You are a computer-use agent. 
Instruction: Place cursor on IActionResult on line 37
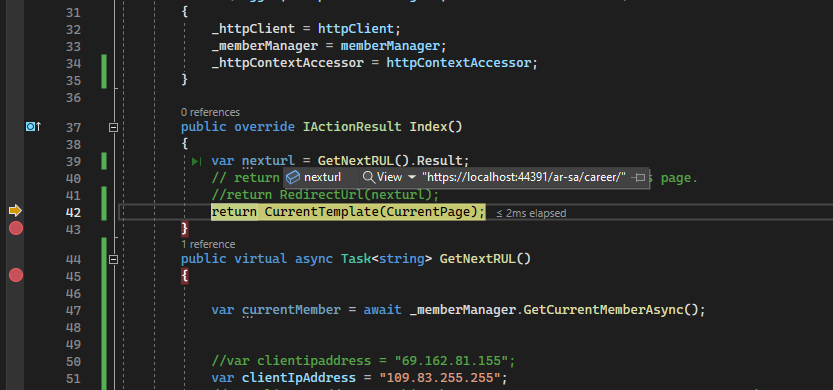(352, 127)
